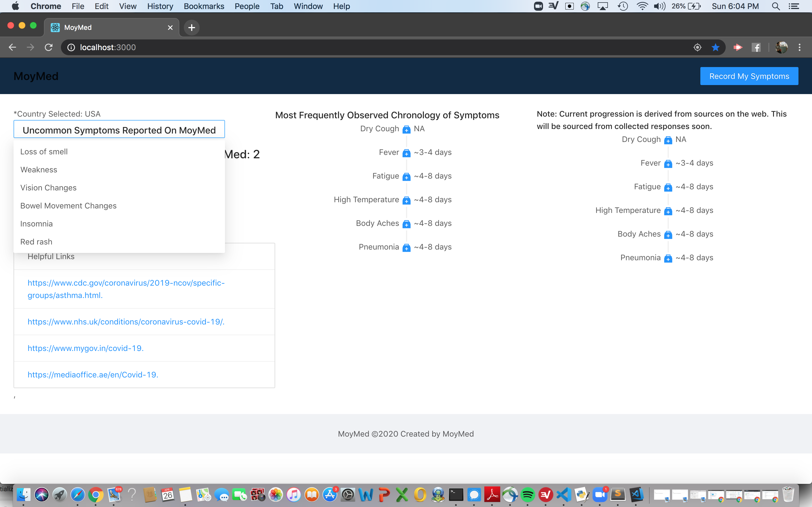Open the NHS coronavirus link
The width and height of the screenshot is (812, 507).
126,322
